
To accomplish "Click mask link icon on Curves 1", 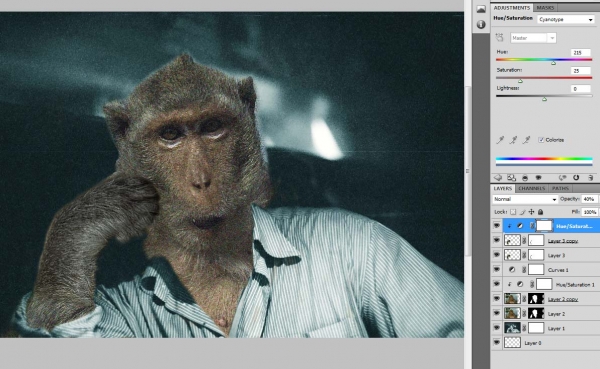I will point(524,270).
